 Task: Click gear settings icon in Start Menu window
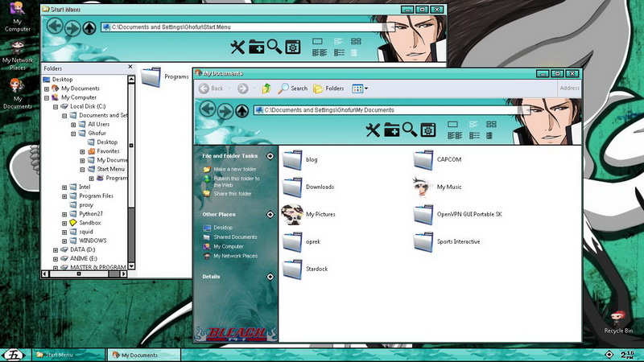click(293, 47)
